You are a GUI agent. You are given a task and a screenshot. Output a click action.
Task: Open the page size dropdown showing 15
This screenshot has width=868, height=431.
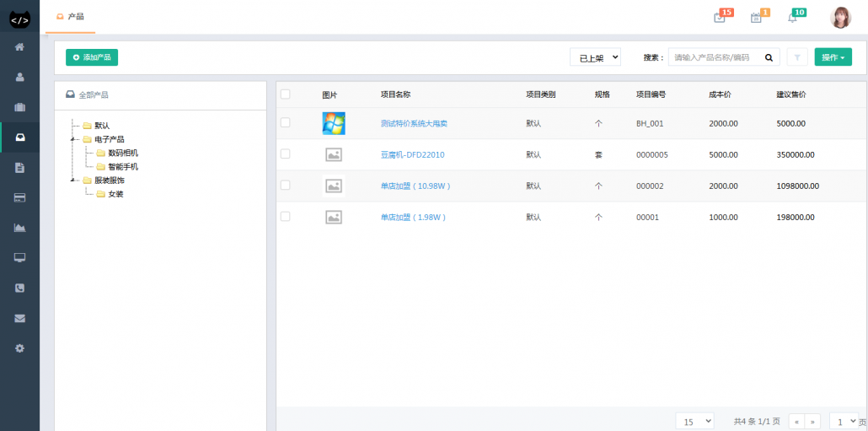click(x=694, y=421)
